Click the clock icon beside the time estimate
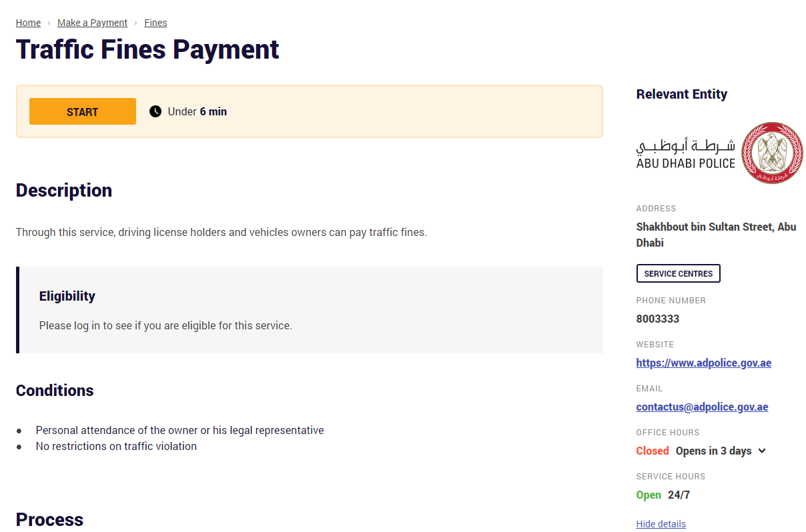806x532 pixels. (155, 111)
